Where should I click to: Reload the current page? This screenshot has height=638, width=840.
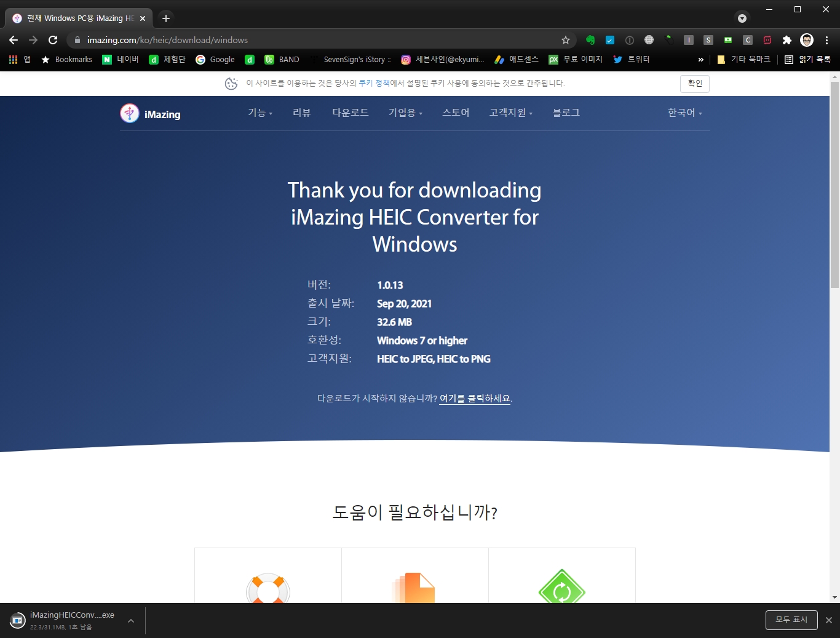(53, 40)
